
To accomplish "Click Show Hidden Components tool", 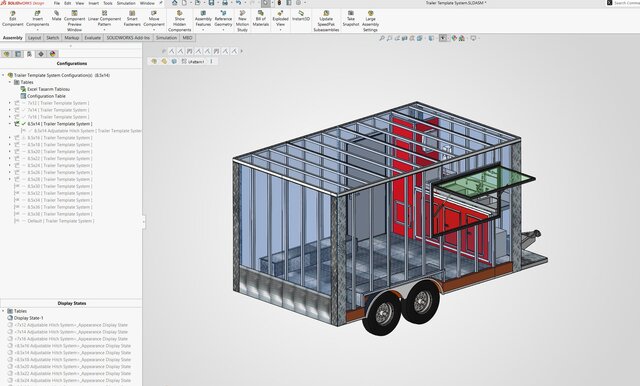I will coord(180,21).
